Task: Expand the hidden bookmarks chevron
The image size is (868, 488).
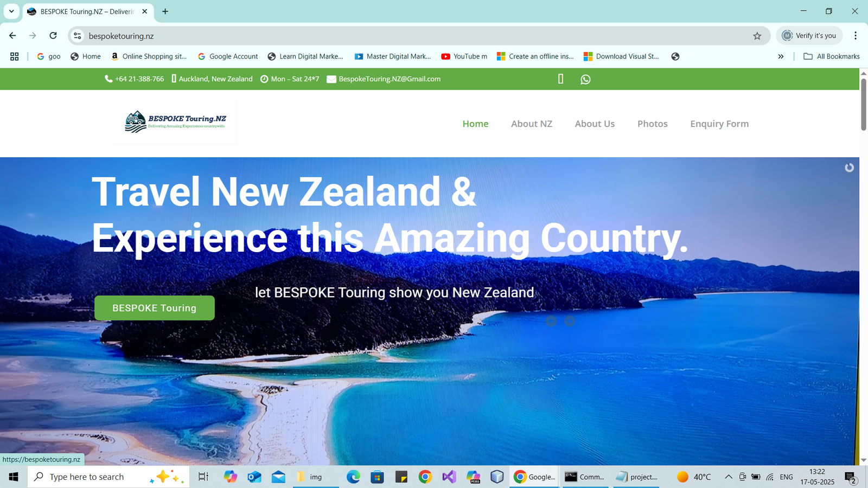Action: coord(781,56)
